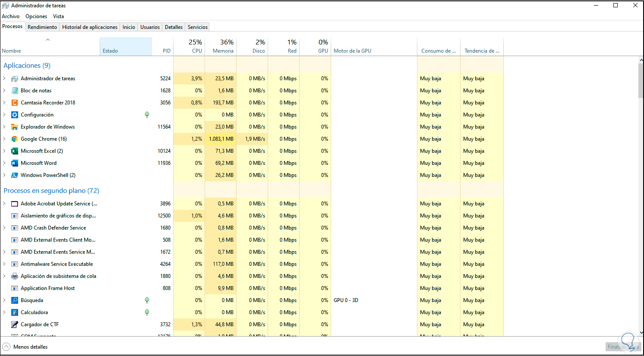The width and height of the screenshot is (644, 356).
Task: Sort by the Disco column header
Action: pyautogui.click(x=252, y=47)
